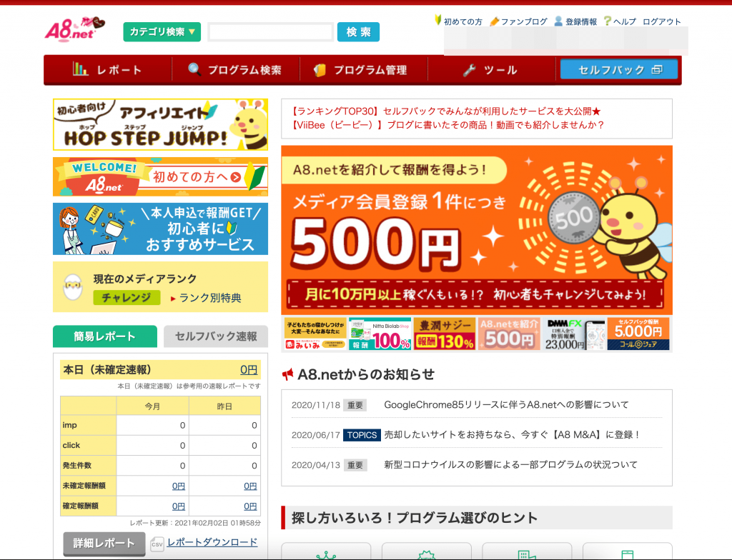Click the report bar chart icon
Viewport: 732px width, 560px height.
click(x=80, y=69)
